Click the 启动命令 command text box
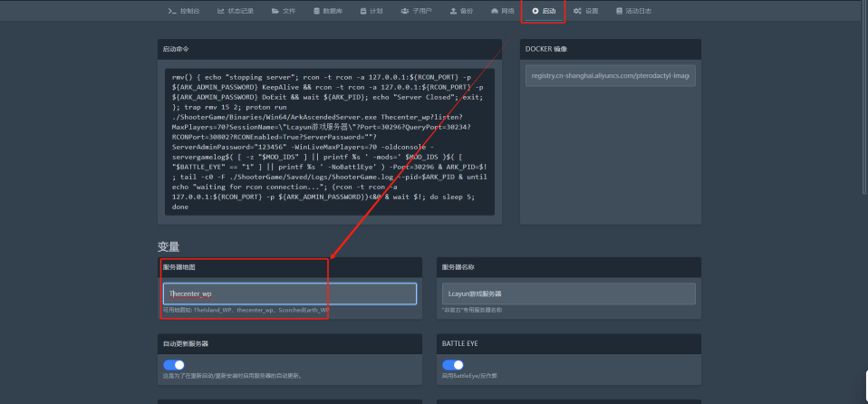 (330, 142)
